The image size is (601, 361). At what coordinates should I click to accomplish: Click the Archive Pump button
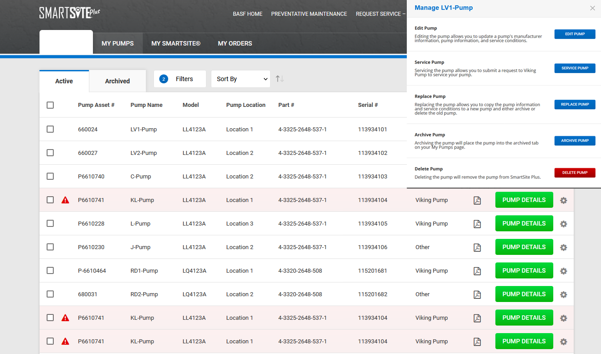575,141
